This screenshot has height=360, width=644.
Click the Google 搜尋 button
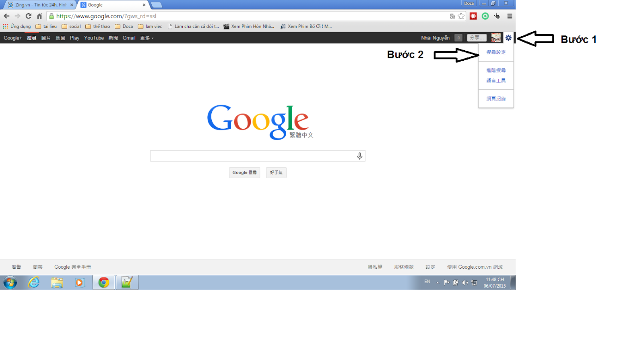tap(244, 173)
